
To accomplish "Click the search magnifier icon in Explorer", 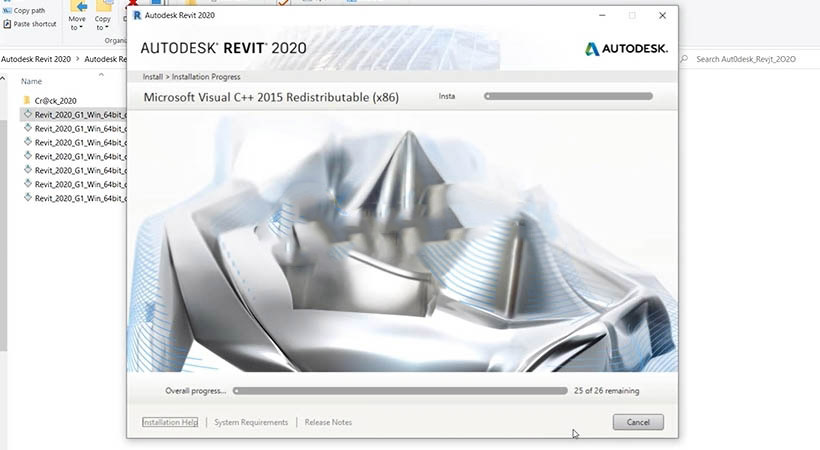I will coord(684,59).
